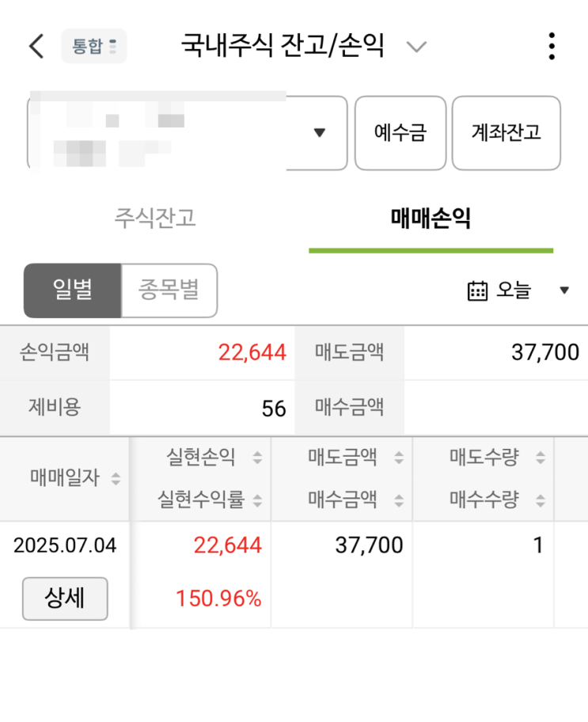The width and height of the screenshot is (588, 722).
Task: Sort by 매도수량 column arrows
Action: coord(541,458)
